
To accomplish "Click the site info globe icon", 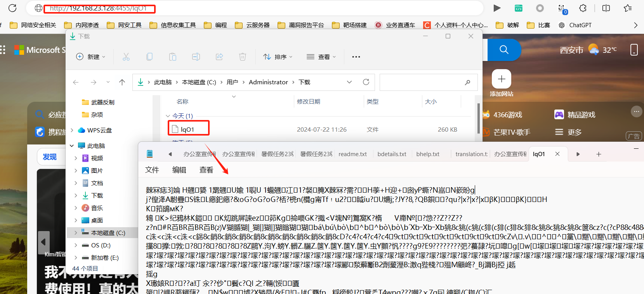I will coord(38,8).
